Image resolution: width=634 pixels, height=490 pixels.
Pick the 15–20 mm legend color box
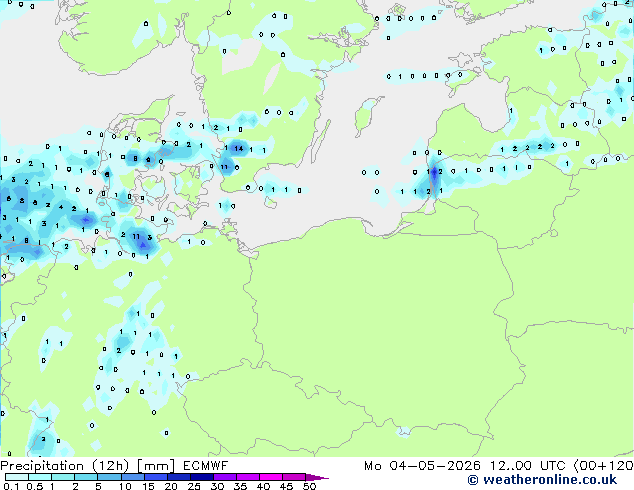[155, 477]
